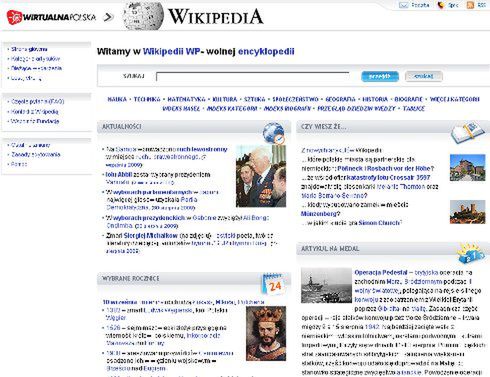The image size is (490, 377).
Task: Open Bieżące wydarzenia sidebar link
Action: [36, 68]
